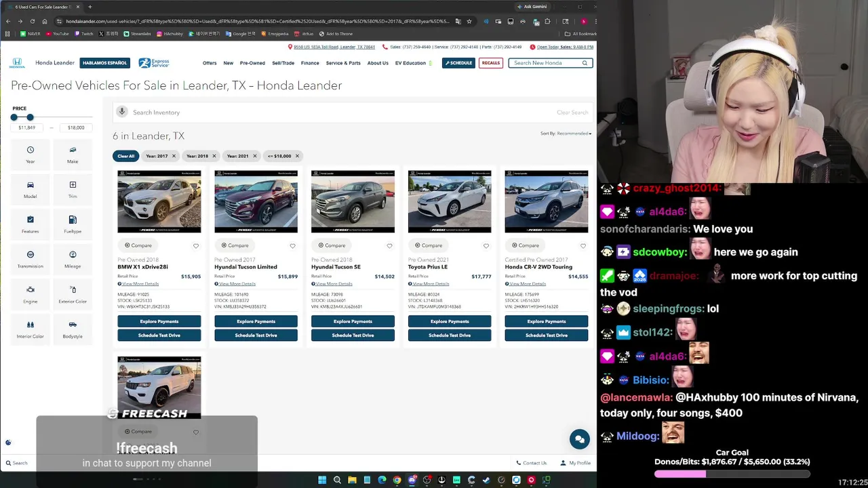This screenshot has width=868, height=488.
Task: Open the Pre-Owned menu
Action: click(252, 63)
